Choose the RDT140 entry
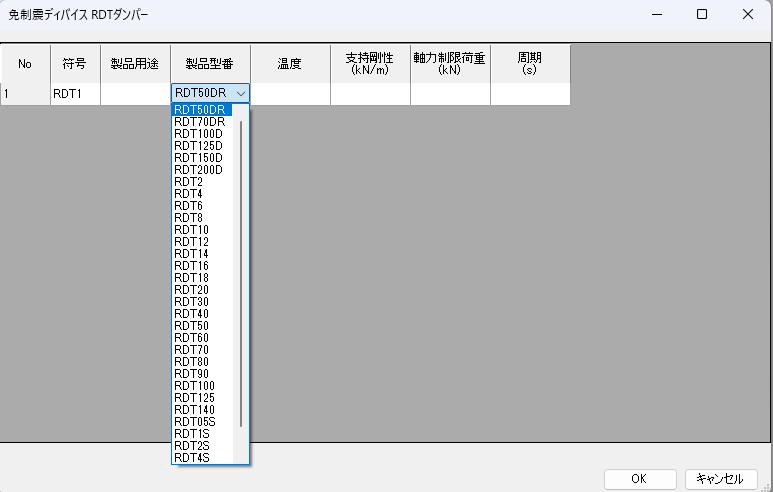This screenshot has height=492, width=773. tap(202, 410)
